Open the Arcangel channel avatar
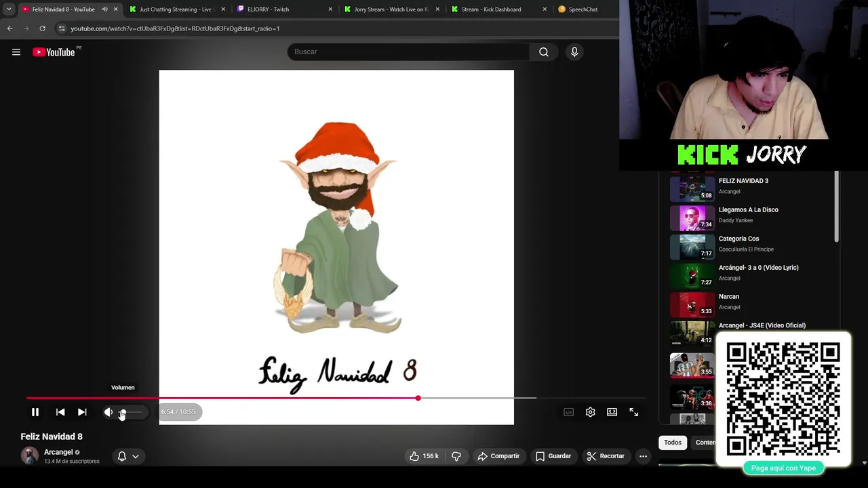This screenshot has height=488, width=868. click(30, 455)
